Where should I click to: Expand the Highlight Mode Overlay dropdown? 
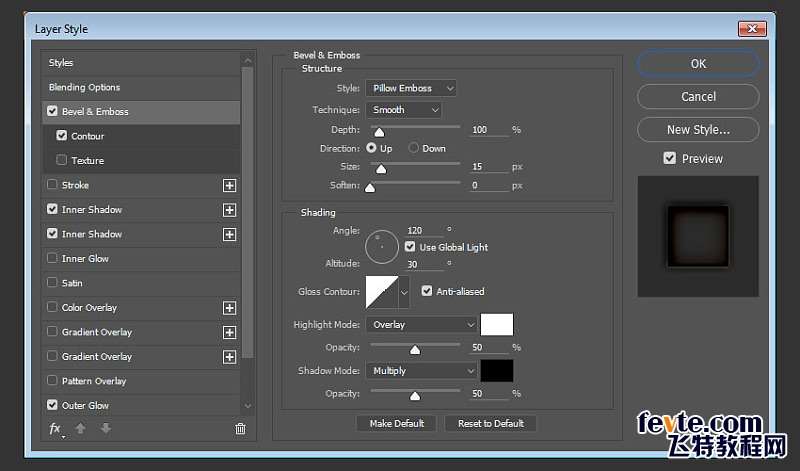(x=421, y=325)
